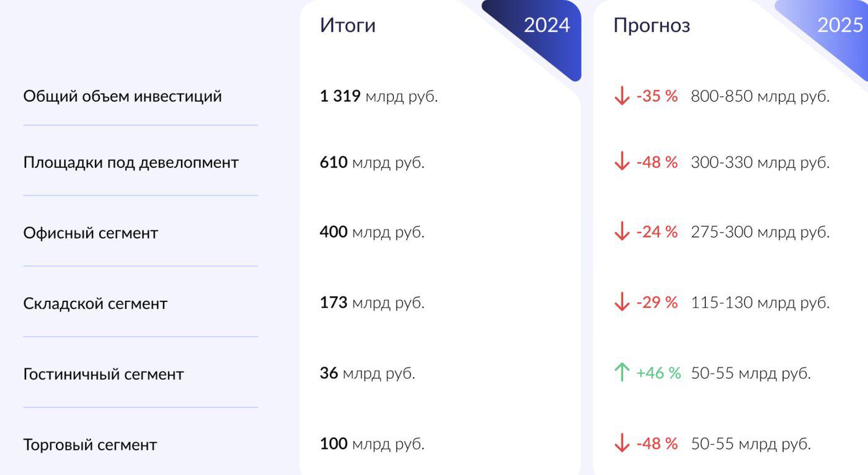This screenshot has height=475, width=868.
Task: Click green up arrow beside +46 %
Action: click(x=621, y=373)
